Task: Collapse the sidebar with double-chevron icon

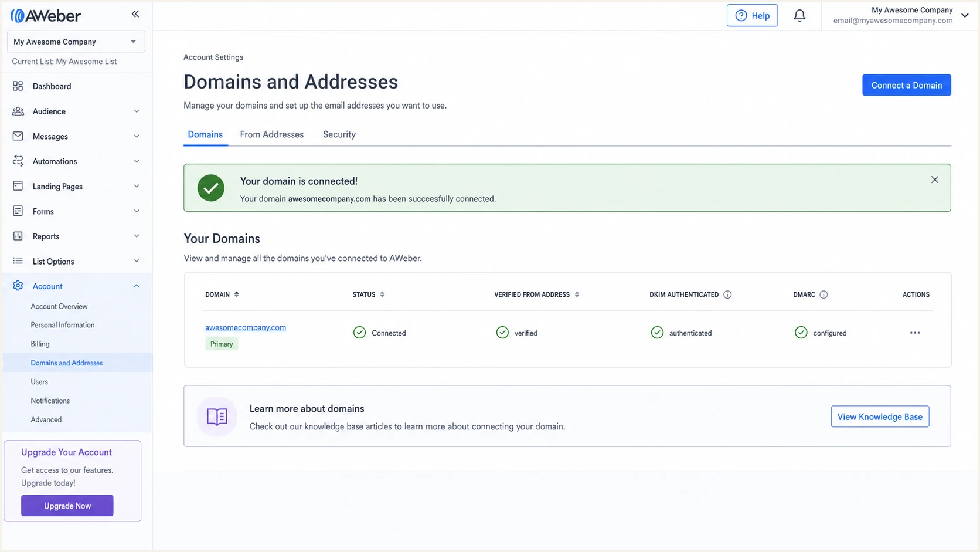Action: tap(135, 14)
